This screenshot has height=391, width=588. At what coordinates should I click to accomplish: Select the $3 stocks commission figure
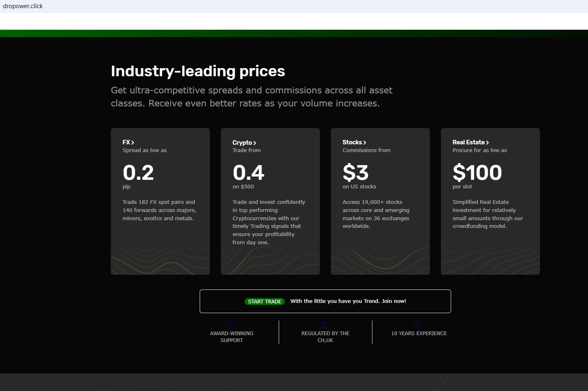pos(356,172)
